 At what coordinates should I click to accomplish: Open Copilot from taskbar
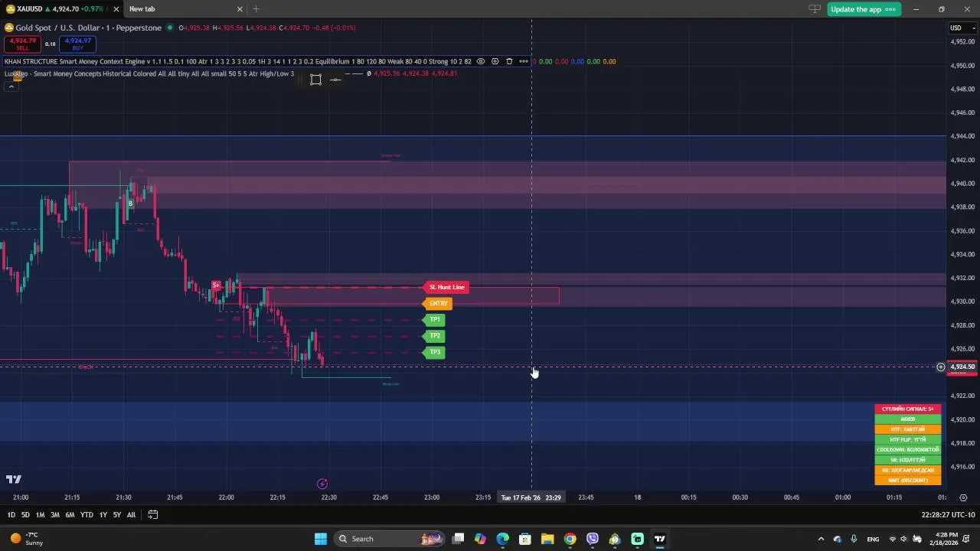point(480,539)
